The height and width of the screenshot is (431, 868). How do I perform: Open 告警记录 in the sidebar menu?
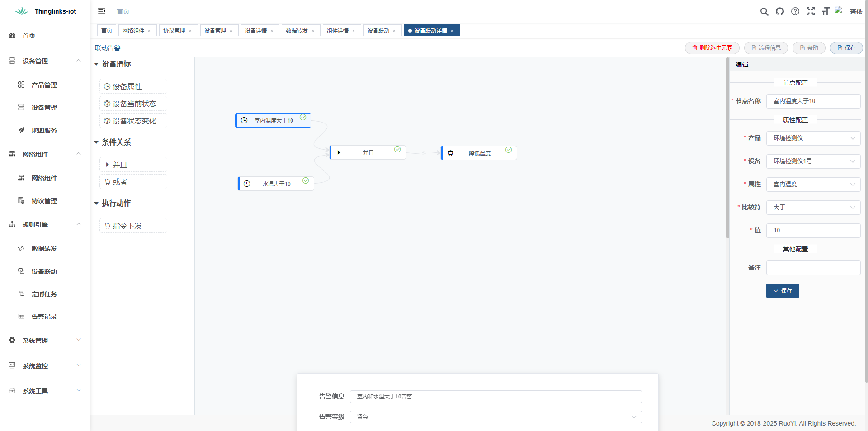(x=44, y=317)
